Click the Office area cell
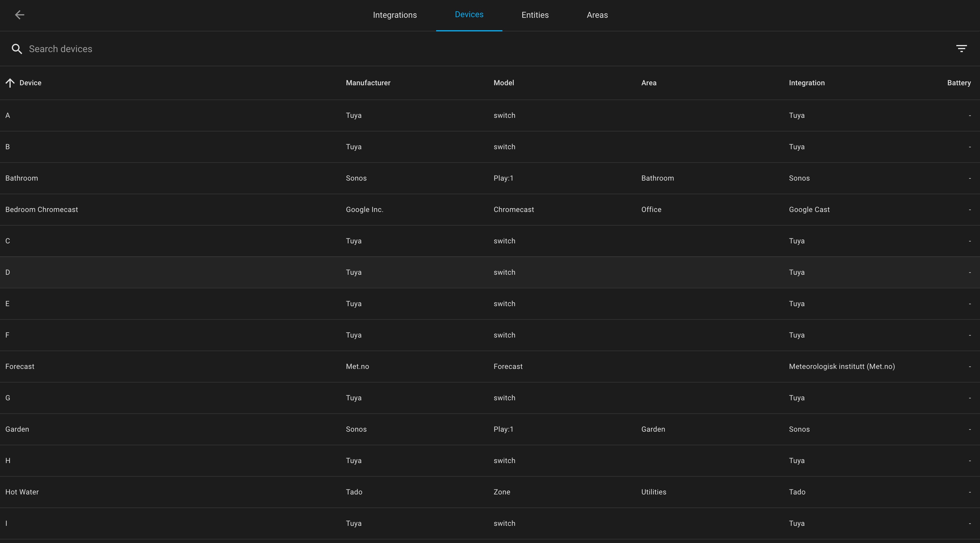This screenshot has height=543, width=980. click(x=651, y=209)
